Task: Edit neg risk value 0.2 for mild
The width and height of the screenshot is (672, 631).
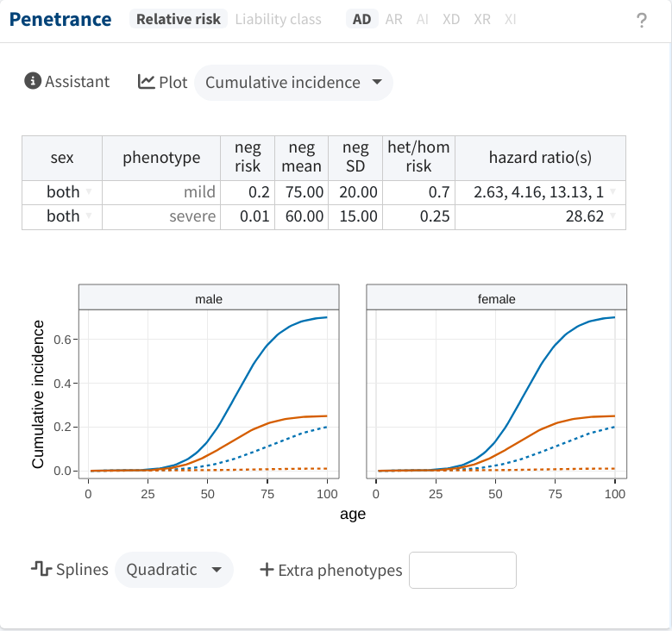Action: coord(248,192)
